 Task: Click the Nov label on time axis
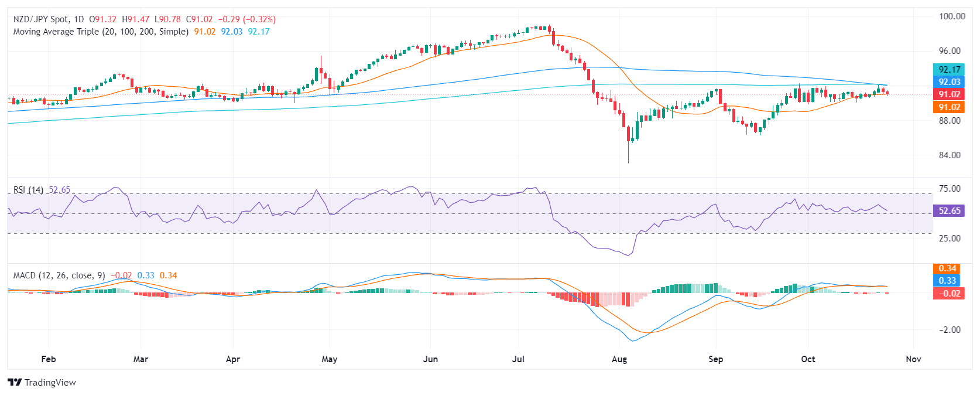pyautogui.click(x=913, y=359)
